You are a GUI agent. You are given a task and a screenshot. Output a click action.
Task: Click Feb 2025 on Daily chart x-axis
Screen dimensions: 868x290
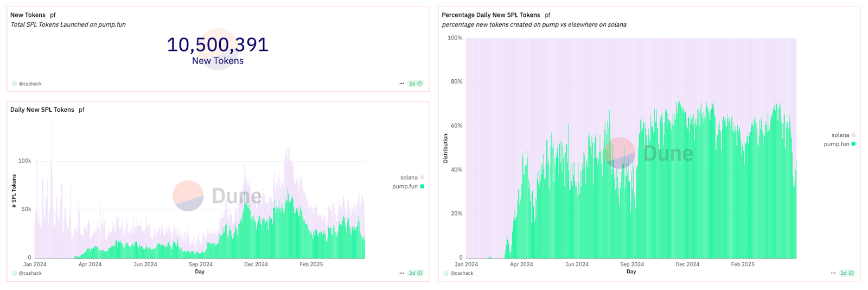click(311, 264)
